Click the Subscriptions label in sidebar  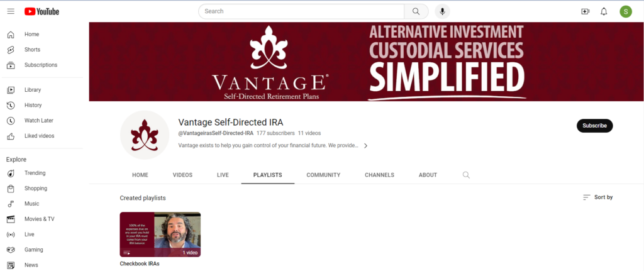41,65
